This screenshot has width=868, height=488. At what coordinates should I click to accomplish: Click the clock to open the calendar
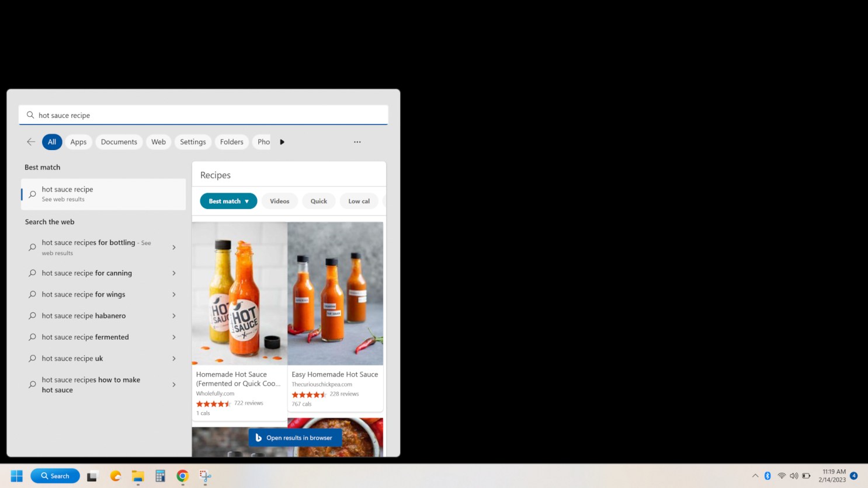(x=834, y=476)
